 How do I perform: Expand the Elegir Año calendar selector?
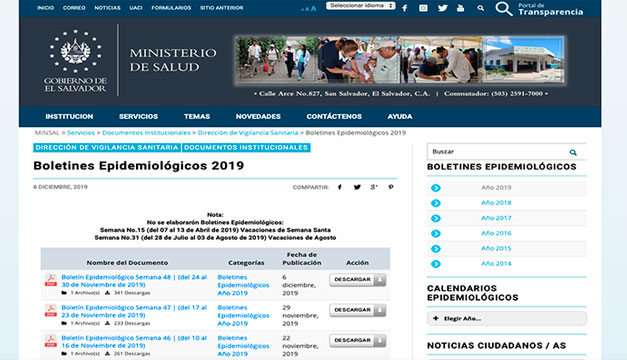pos(507,318)
